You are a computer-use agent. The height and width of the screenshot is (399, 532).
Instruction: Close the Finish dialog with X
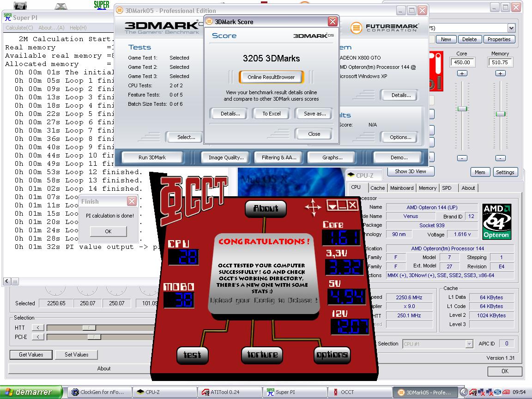point(132,201)
